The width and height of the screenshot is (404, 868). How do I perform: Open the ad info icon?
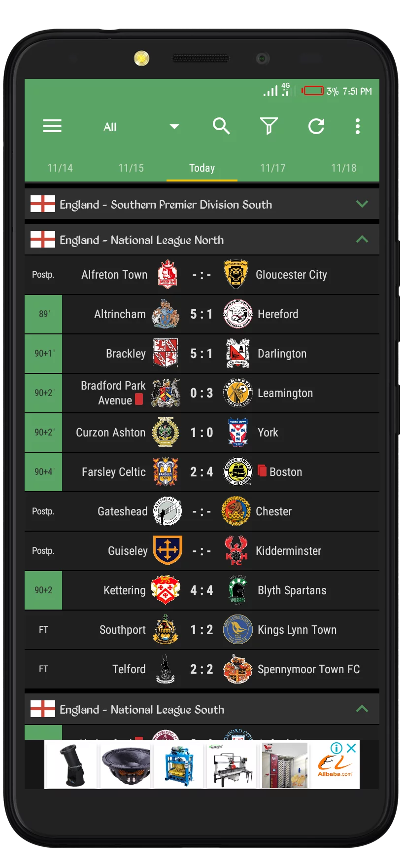click(x=337, y=748)
